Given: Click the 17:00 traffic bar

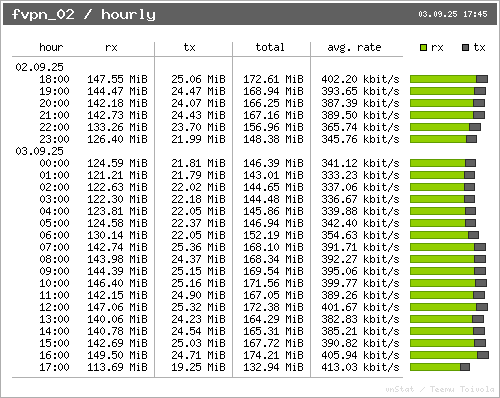Looking at the screenshot, I should point(440,367).
